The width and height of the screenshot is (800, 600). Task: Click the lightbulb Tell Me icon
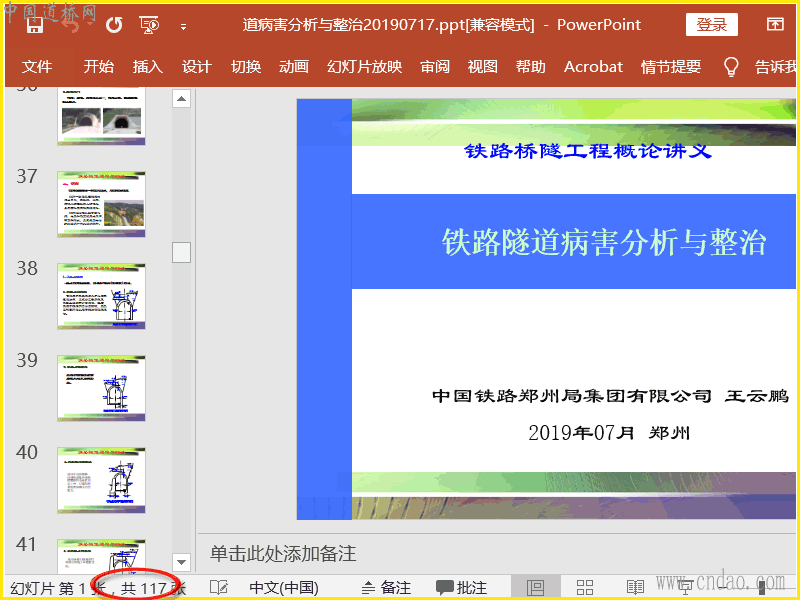pos(731,66)
